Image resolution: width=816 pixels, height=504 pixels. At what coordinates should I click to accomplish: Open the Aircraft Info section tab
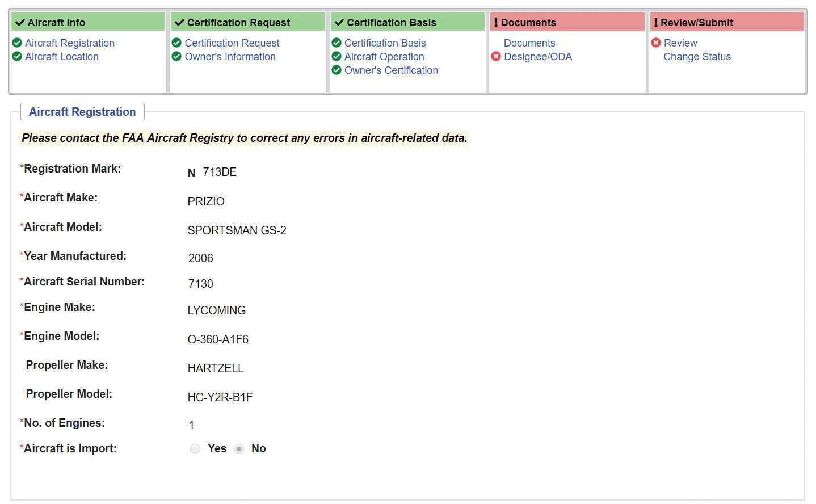[88, 22]
